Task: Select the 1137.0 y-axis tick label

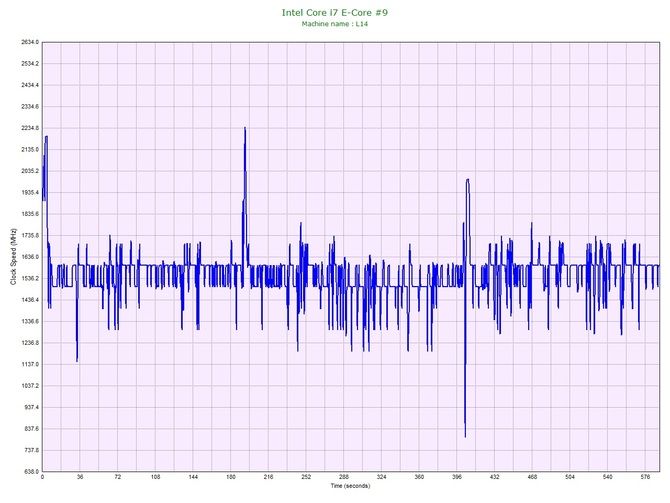Action: pos(30,365)
